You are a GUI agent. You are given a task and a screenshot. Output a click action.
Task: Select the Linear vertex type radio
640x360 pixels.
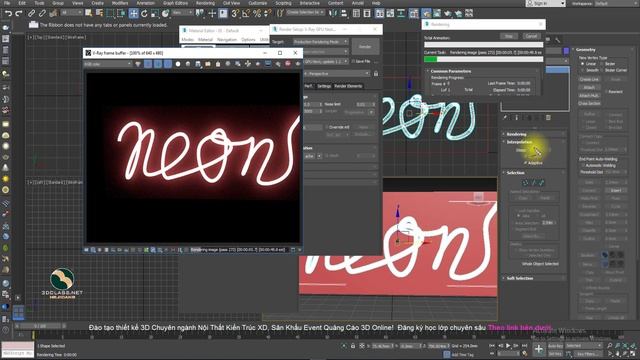(583, 64)
